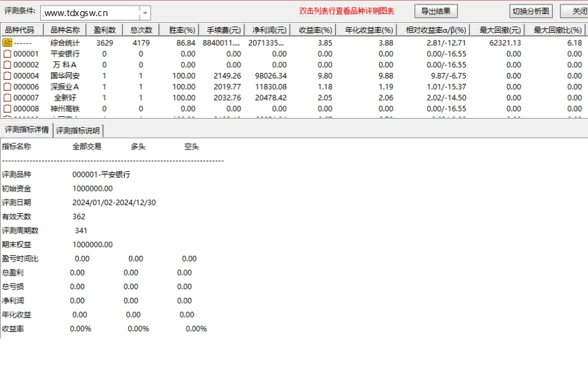This screenshot has width=588, height=372.
Task: Click the 切换分析图 button
Action: 531,11
